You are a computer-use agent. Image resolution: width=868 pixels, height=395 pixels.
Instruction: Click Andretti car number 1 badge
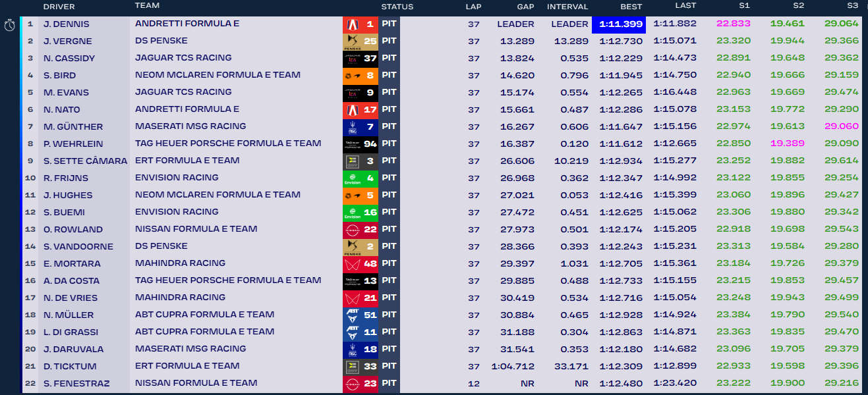[x=360, y=24]
